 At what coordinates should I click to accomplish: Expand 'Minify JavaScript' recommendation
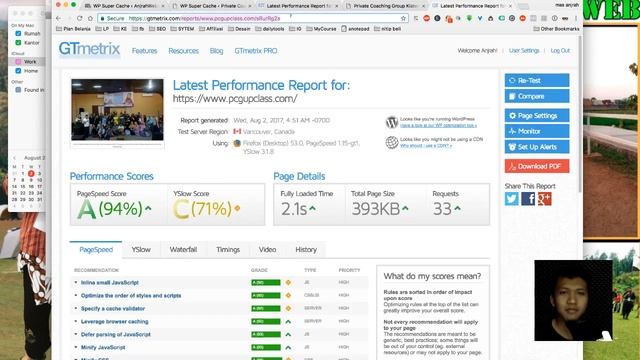(x=103, y=347)
